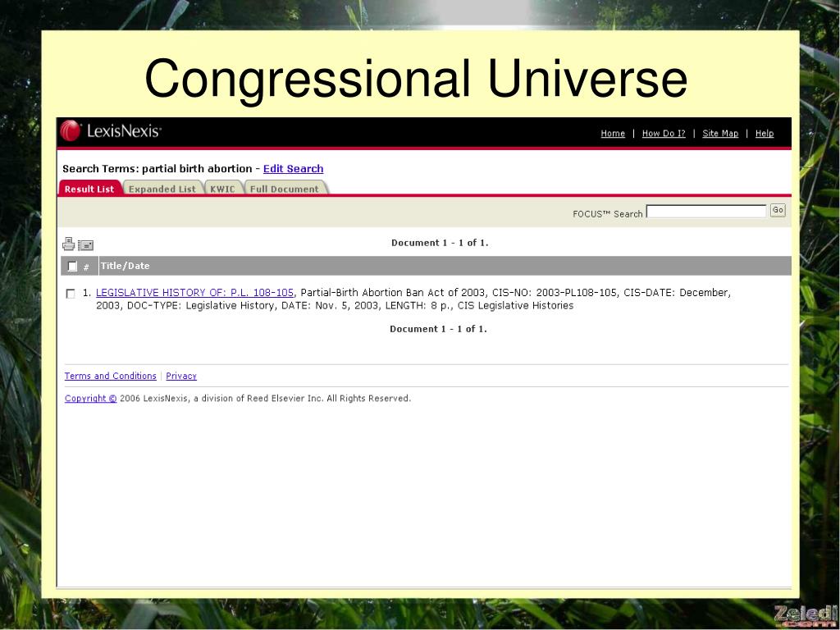Open the Full Document tab

click(285, 189)
